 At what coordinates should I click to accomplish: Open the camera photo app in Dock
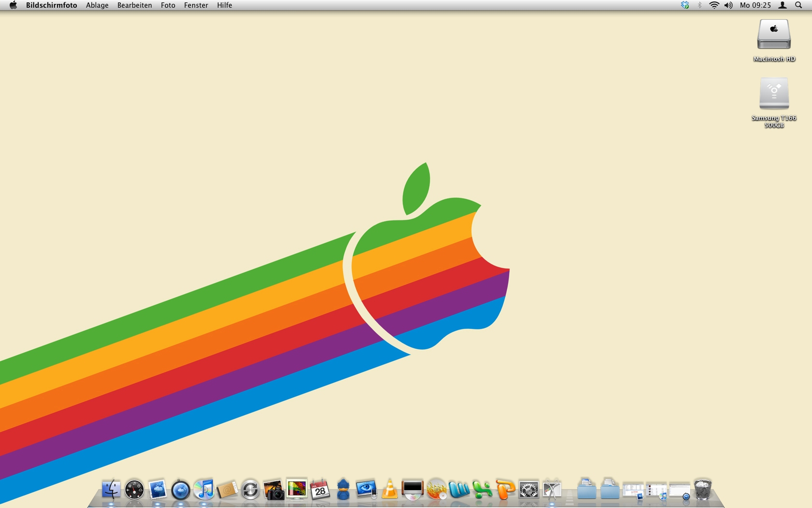coord(274,490)
